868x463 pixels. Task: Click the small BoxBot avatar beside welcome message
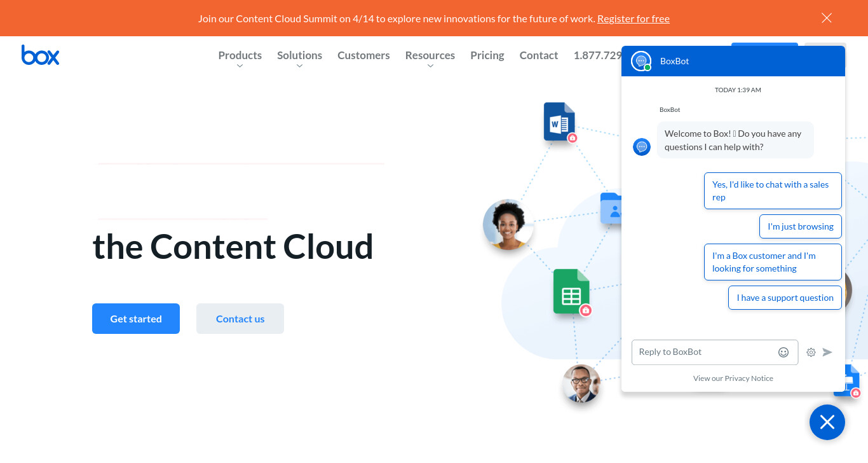[x=642, y=147]
